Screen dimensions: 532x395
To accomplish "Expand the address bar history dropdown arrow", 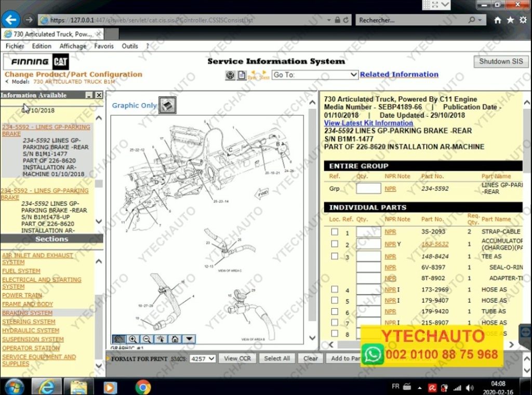I will (329, 20).
